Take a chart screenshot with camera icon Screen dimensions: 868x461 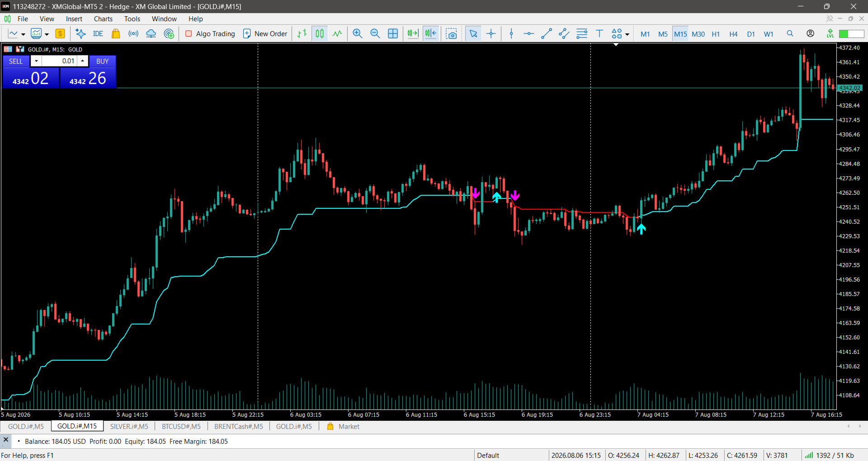coord(451,33)
